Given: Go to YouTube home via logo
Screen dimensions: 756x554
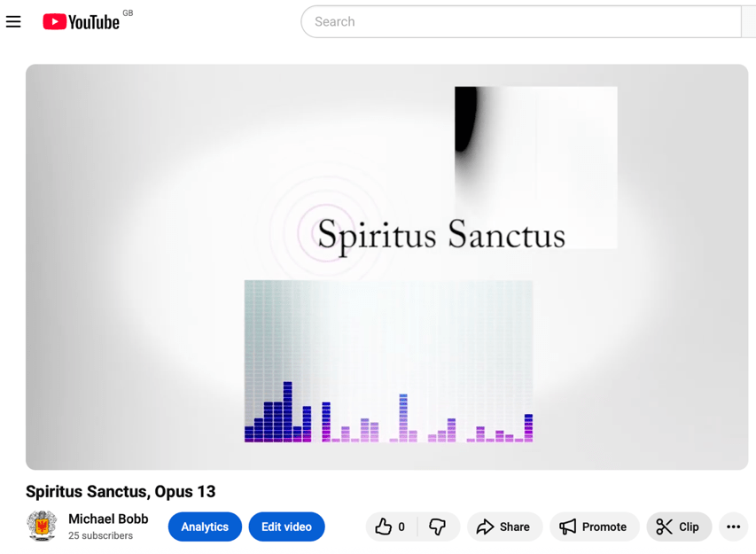Looking at the screenshot, I should pyautogui.click(x=82, y=22).
